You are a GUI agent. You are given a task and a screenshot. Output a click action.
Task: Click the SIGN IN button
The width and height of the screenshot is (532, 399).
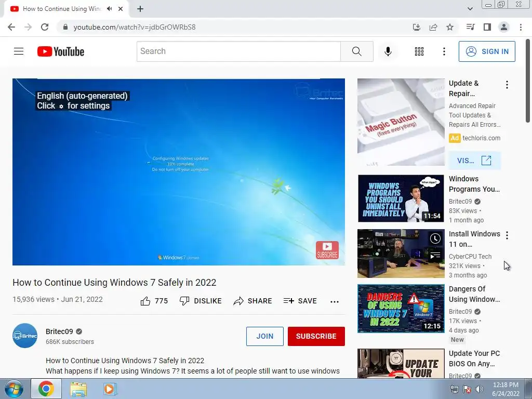point(486,51)
